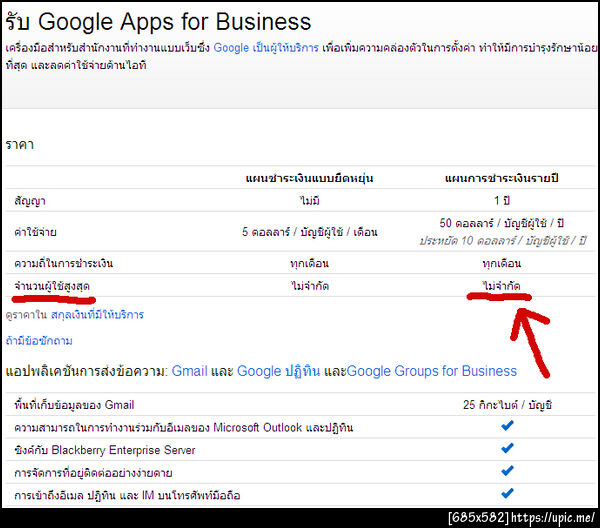
Task: Click the 'แผนชำระเงินแบบยืดหยุ่น' column header
Action: (309, 178)
